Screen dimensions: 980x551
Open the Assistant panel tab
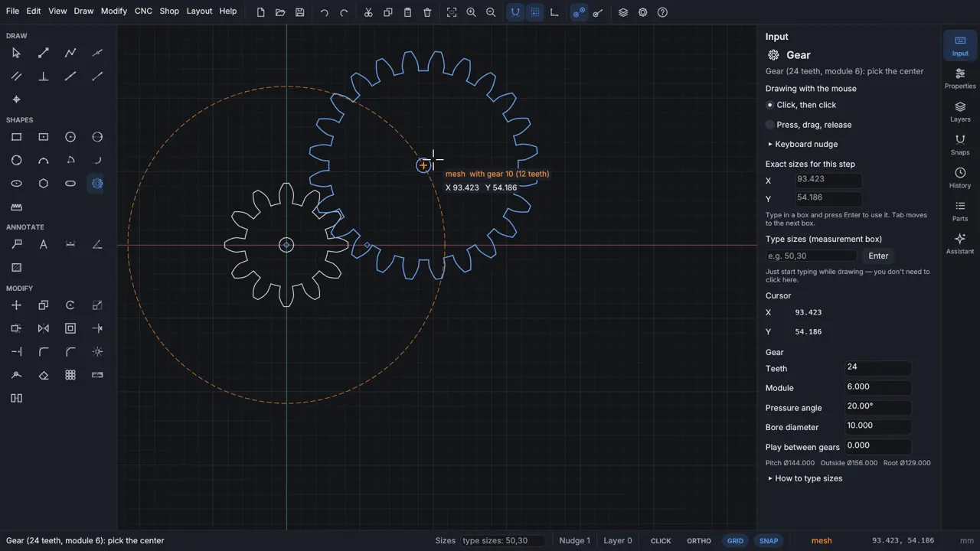(x=960, y=244)
